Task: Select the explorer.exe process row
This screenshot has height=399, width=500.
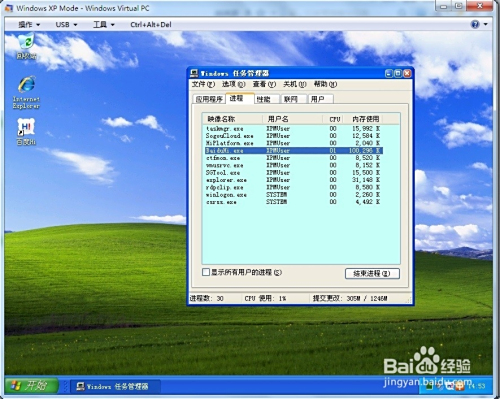Action: [293, 180]
